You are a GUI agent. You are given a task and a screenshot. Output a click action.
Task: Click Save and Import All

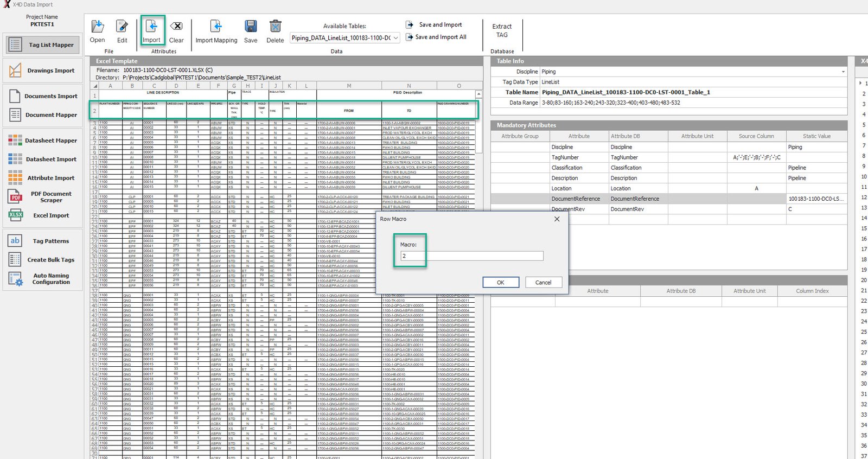[440, 37]
